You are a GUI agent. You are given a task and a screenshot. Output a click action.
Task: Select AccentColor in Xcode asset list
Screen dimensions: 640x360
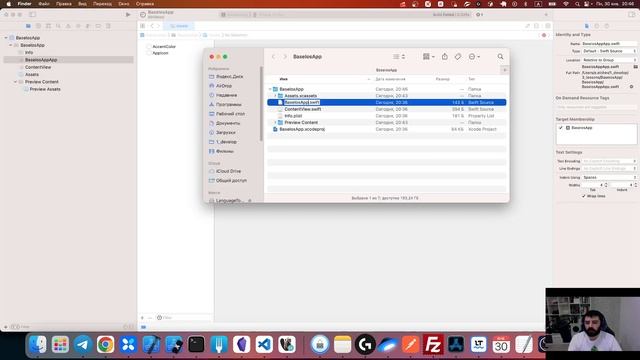coord(164,47)
